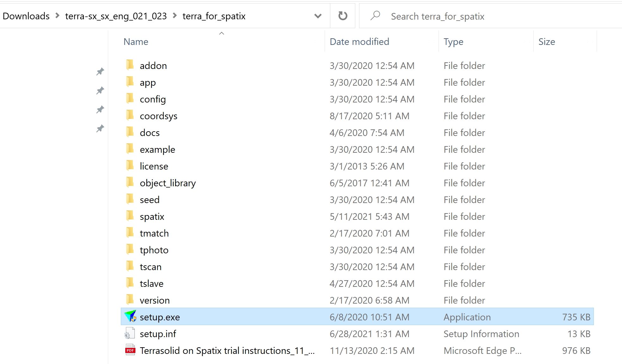The image size is (622, 364).
Task: Click the refresh button in address bar
Action: 343,16
